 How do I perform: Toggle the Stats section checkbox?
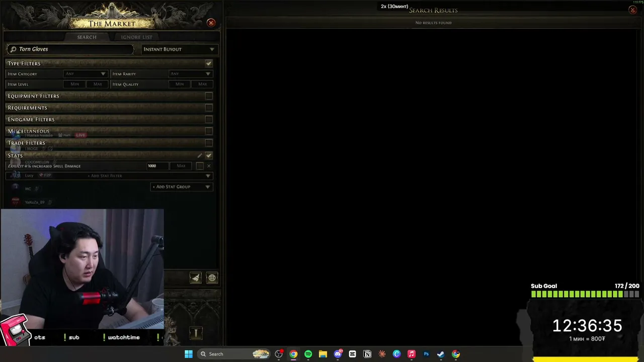pos(209,155)
